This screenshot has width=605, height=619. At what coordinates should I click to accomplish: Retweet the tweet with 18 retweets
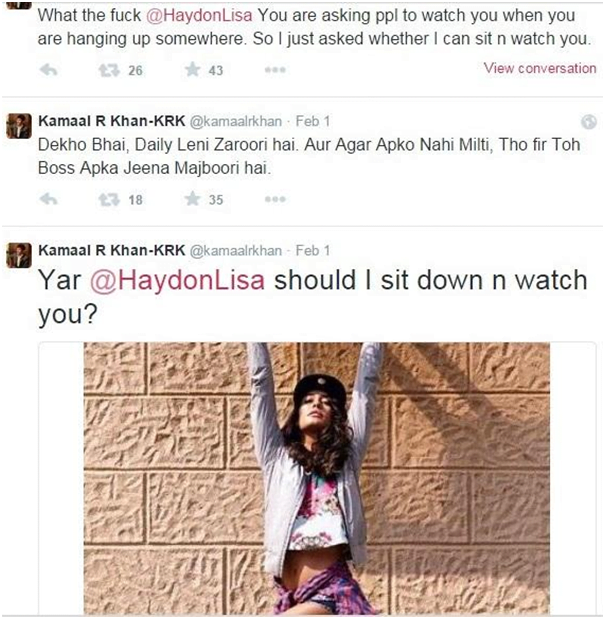pos(109,200)
